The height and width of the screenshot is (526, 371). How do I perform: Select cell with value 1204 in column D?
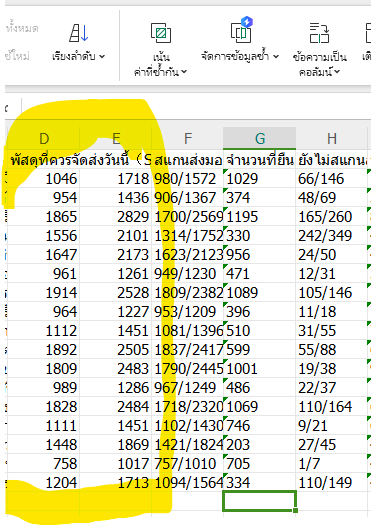click(44, 483)
